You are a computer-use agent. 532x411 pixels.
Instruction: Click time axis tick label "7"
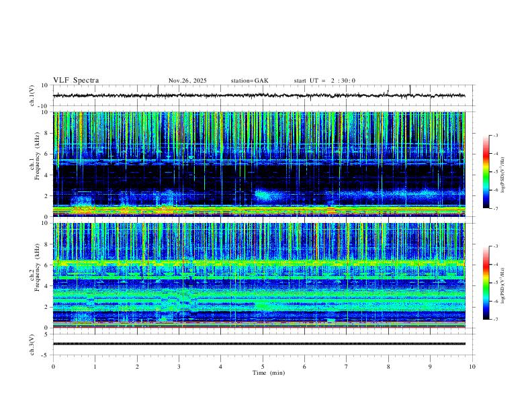click(x=347, y=367)
